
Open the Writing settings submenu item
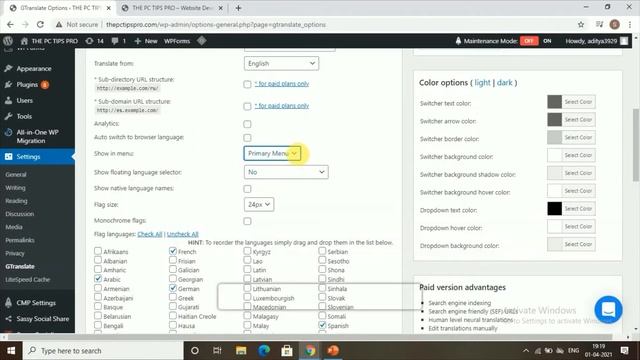(16, 188)
